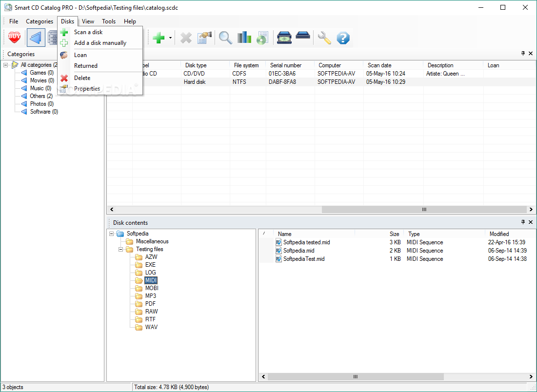Sort disks by Scan date column
The width and height of the screenshot is (537, 392).
[393, 65]
